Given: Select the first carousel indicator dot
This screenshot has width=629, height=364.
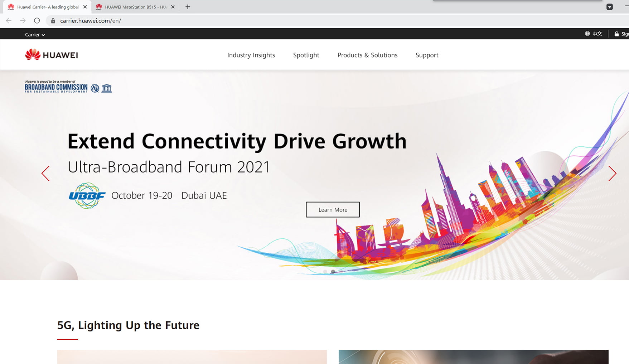Looking at the screenshot, I should [x=325, y=272].
